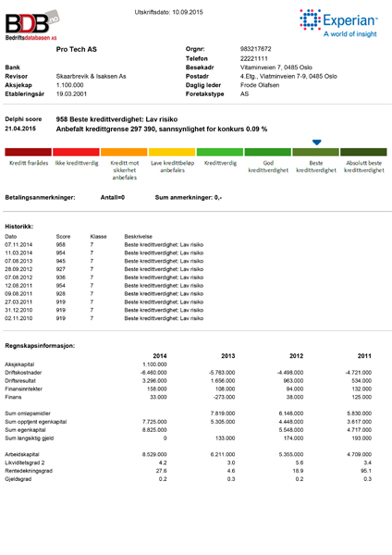
Task: Click the blue score marker triangle
Action: 316,142
